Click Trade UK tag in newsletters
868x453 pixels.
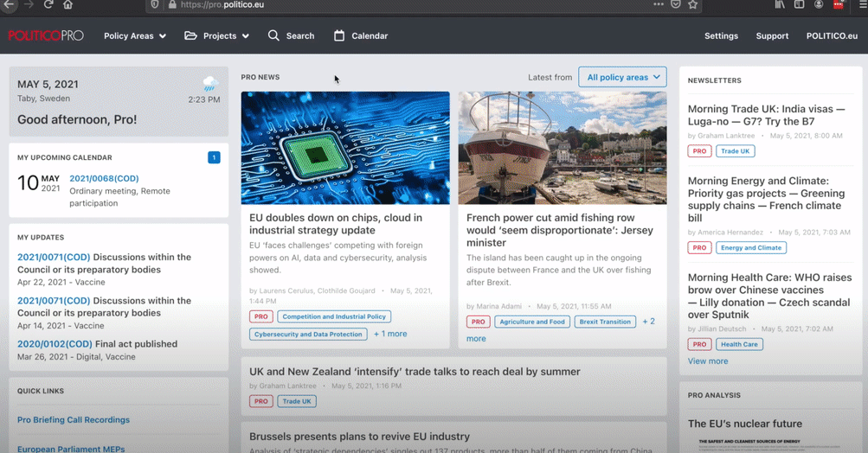pos(735,151)
